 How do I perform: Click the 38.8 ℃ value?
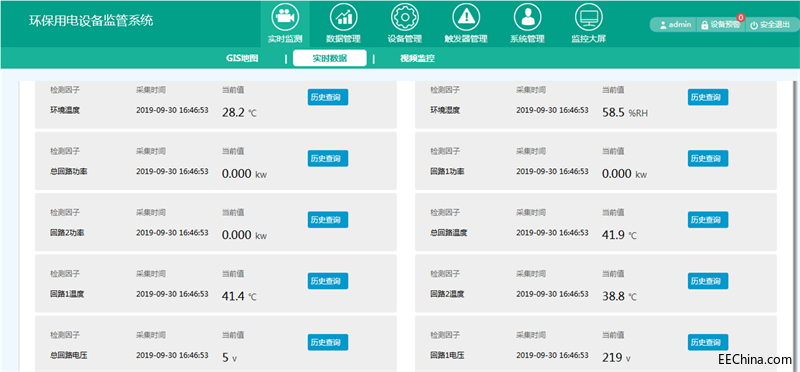(619, 296)
